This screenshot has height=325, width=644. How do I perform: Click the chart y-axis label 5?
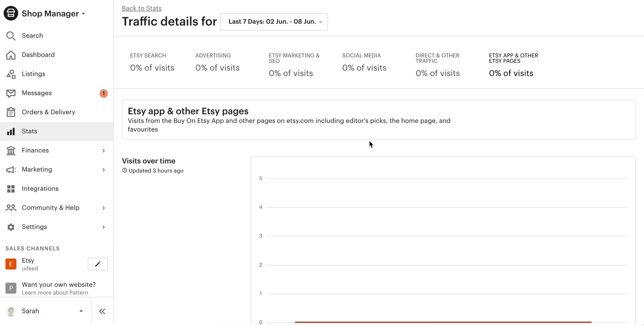[261, 178]
